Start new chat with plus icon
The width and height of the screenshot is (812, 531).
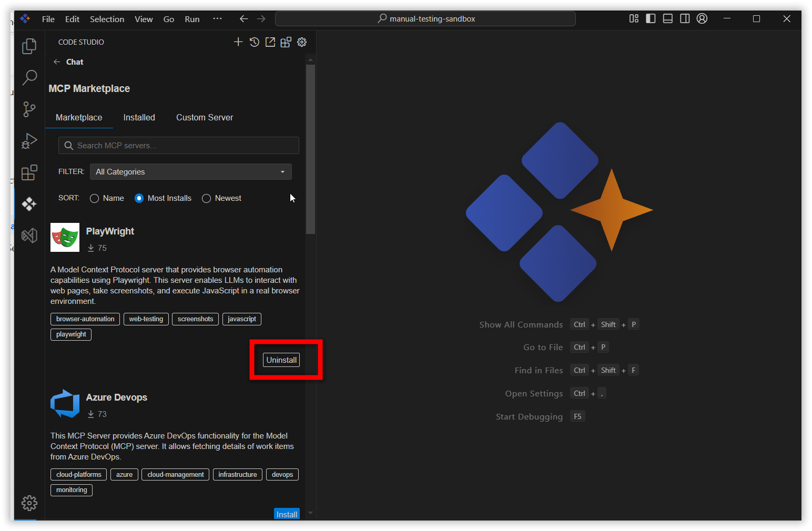click(x=238, y=42)
